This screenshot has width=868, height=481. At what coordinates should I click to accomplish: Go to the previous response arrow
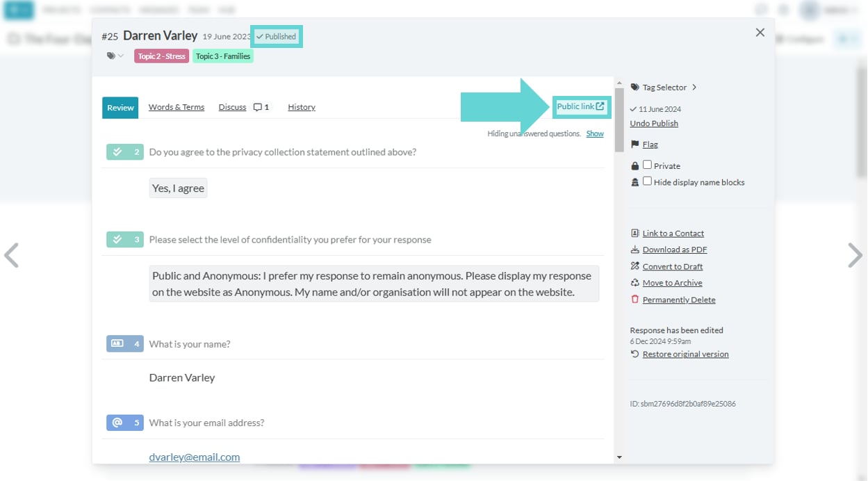11,255
